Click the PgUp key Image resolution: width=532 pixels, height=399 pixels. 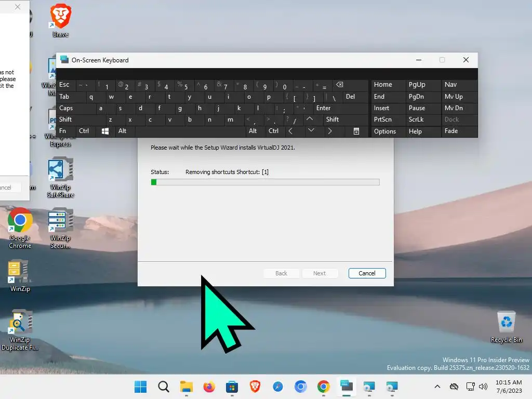pos(422,85)
